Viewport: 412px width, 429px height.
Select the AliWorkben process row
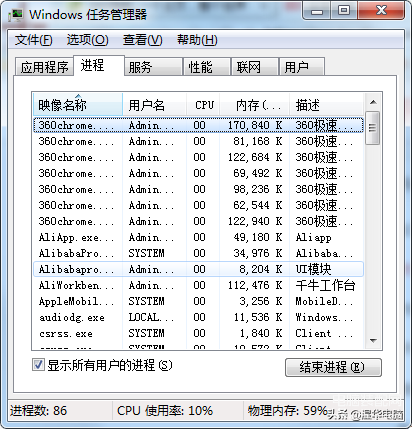198,285
